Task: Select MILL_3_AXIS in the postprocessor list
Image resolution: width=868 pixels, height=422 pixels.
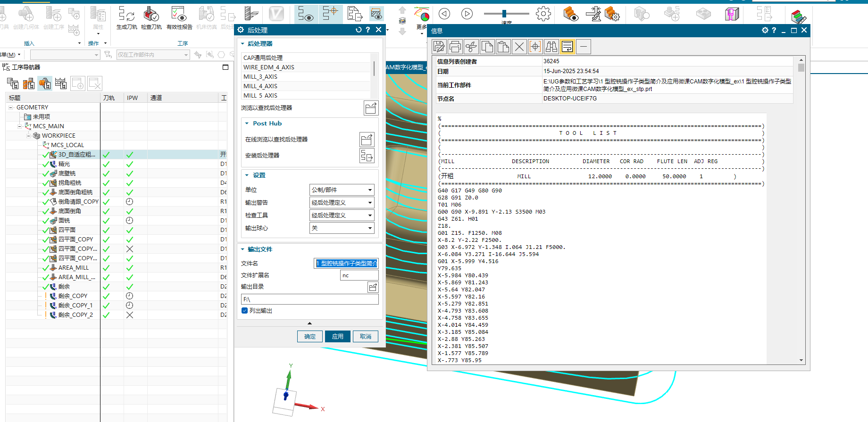Action: (x=260, y=77)
